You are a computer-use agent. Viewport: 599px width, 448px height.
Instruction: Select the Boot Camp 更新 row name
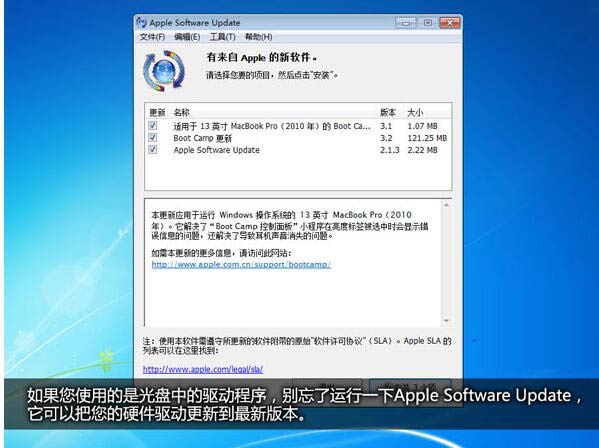[202, 138]
